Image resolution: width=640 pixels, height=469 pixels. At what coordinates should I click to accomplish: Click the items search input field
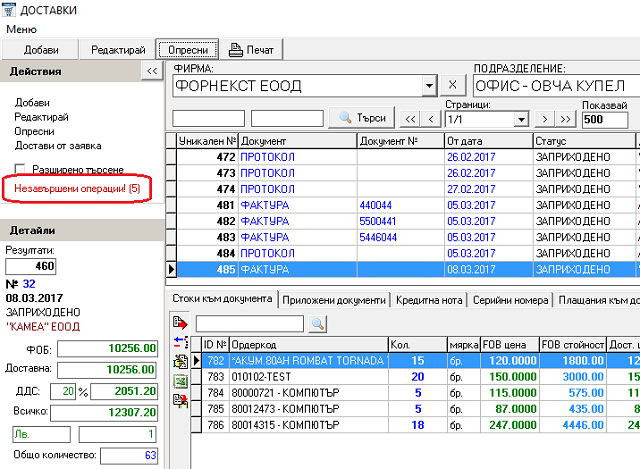[250, 324]
